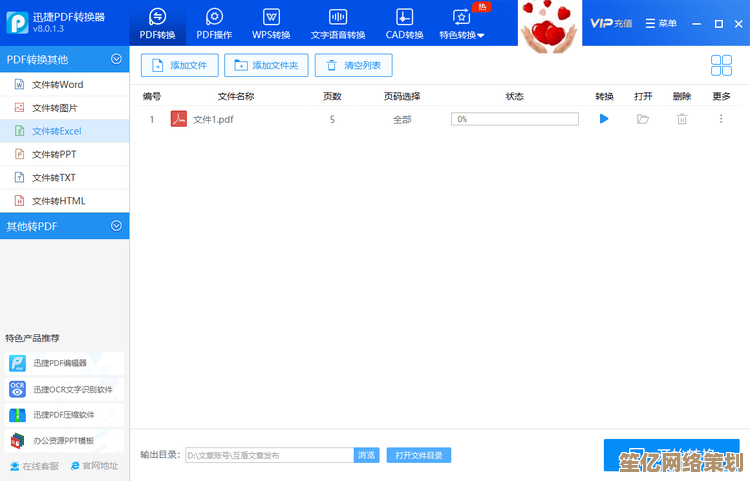The width and height of the screenshot is (750, 481).
Task: Click the 浏览 browse button
Action: click(x=366, y=455)
